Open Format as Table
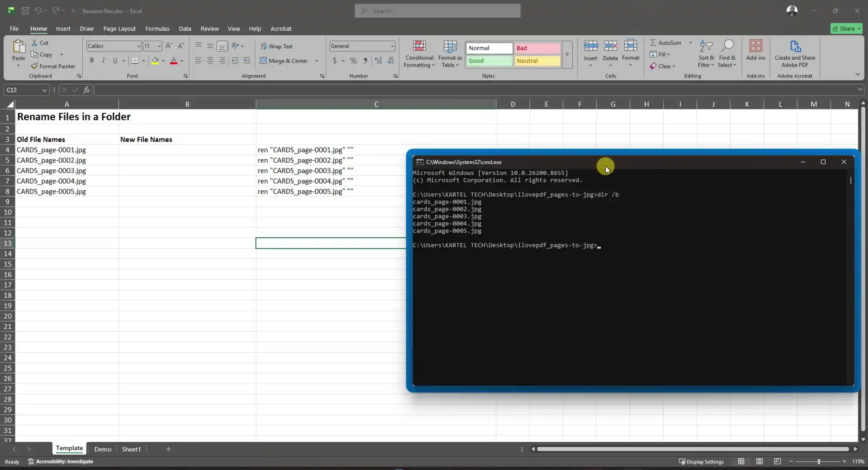 (x=450, y=54)
